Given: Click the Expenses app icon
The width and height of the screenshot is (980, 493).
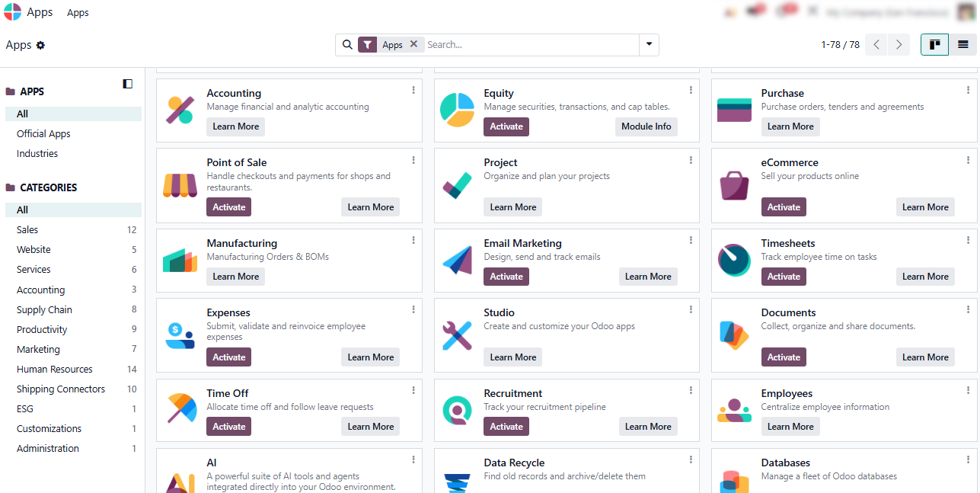Looking at the screenshot, I should tap(180, 335).
